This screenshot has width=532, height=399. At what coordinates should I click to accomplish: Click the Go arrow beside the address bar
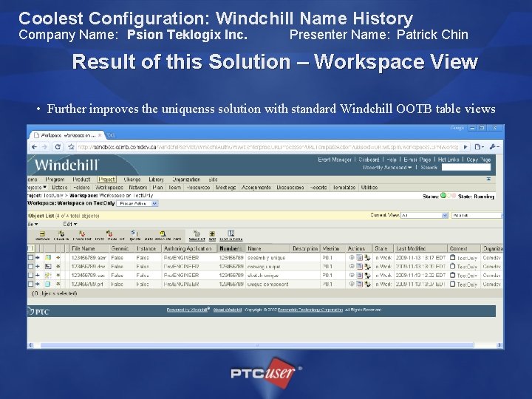(x=465, y=147)
